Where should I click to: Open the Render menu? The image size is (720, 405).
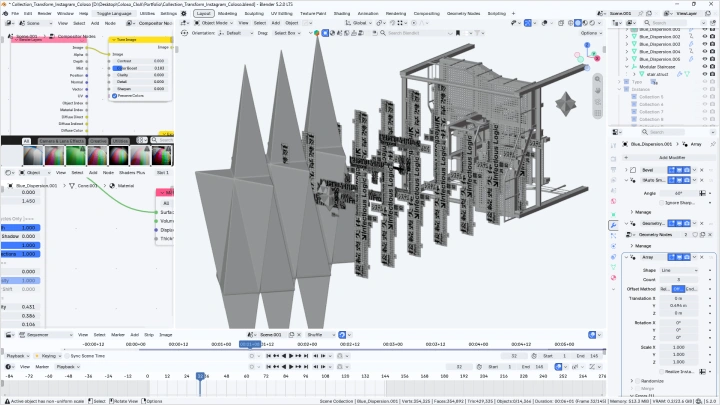[45, 13]
